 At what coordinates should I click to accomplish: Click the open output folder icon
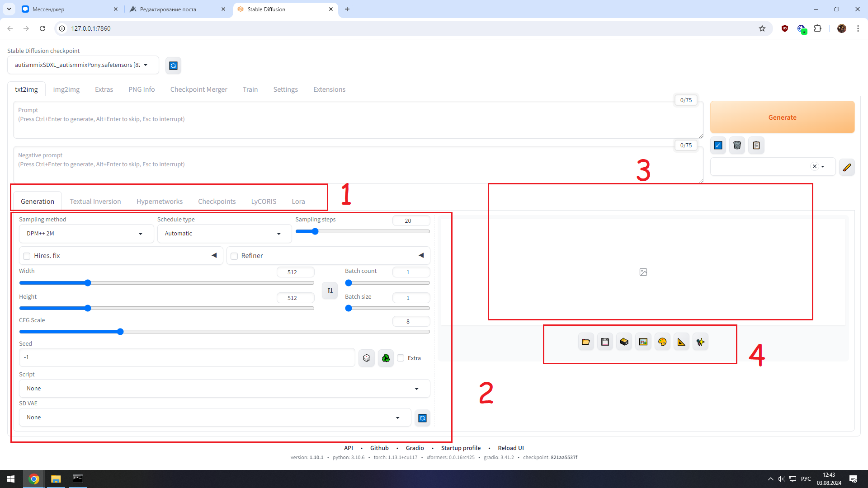[x=586, y=342]
